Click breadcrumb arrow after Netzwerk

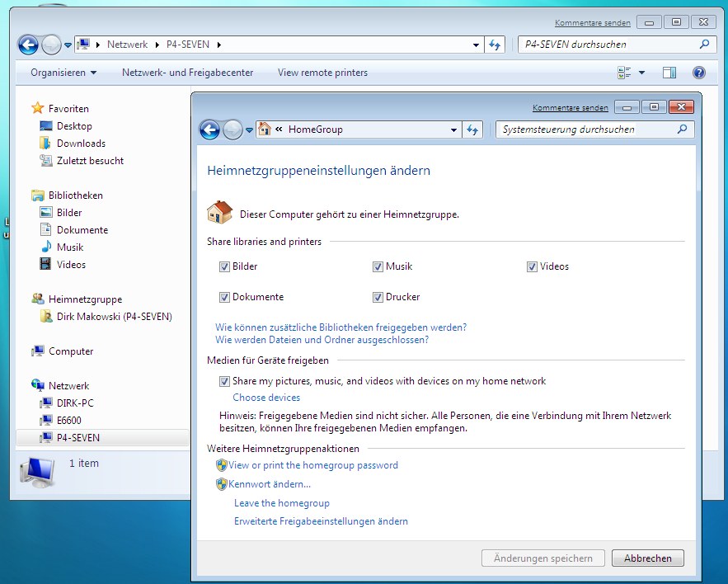point(157,45)
